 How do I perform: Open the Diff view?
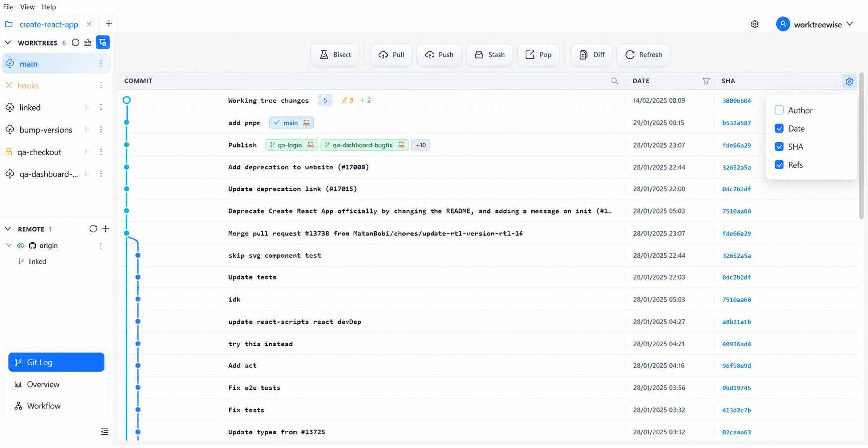pos(592,55)
